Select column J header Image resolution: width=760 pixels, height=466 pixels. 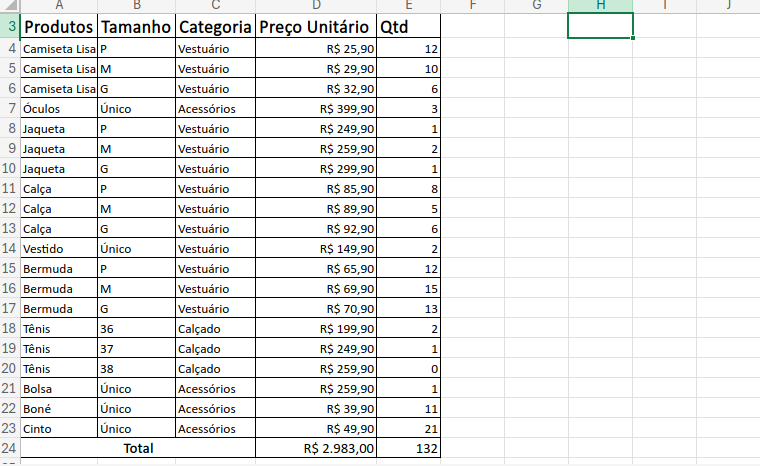(728, 5)
